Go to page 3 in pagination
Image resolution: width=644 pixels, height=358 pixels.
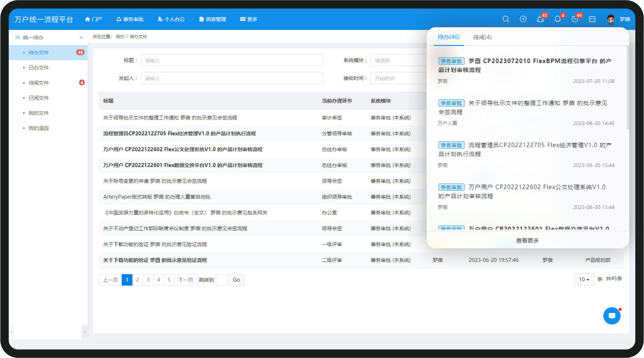pyautogui.click(x=148, y=280)
